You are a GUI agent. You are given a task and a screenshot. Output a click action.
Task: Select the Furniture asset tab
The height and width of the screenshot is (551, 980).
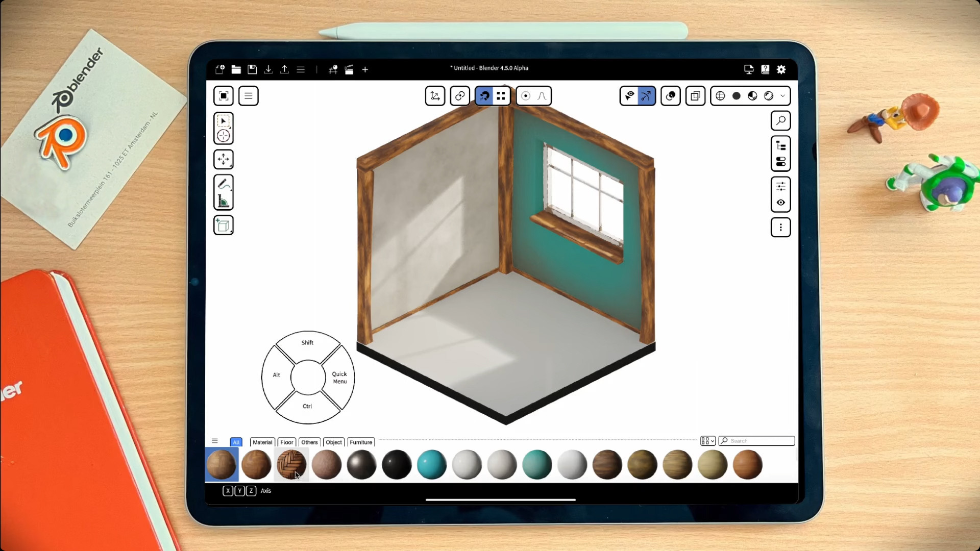click(361, 442)
